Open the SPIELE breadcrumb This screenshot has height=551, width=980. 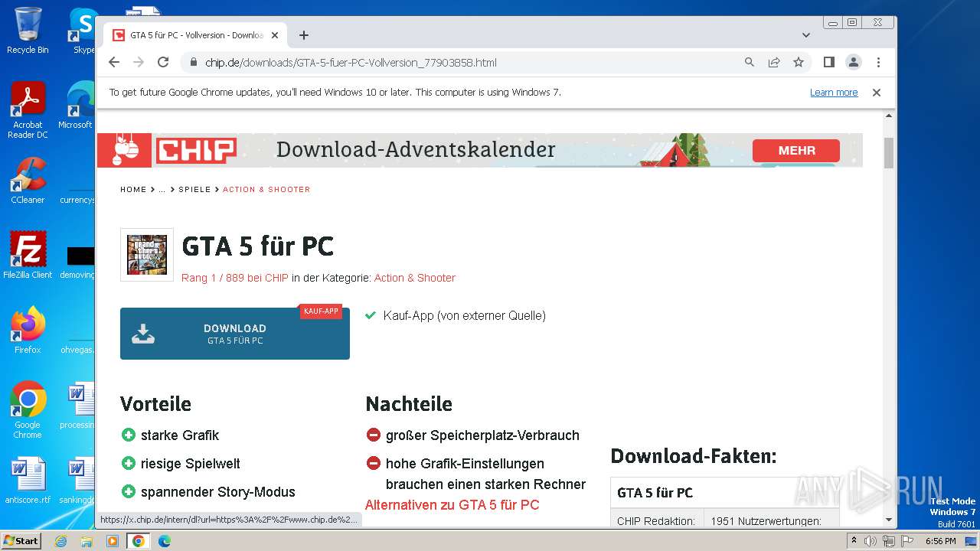click(x=194, y=189)
